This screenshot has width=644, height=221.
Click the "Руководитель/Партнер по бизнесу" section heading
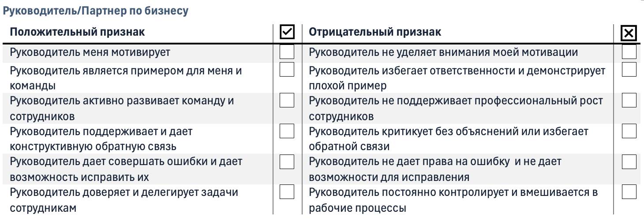point(96,11)
